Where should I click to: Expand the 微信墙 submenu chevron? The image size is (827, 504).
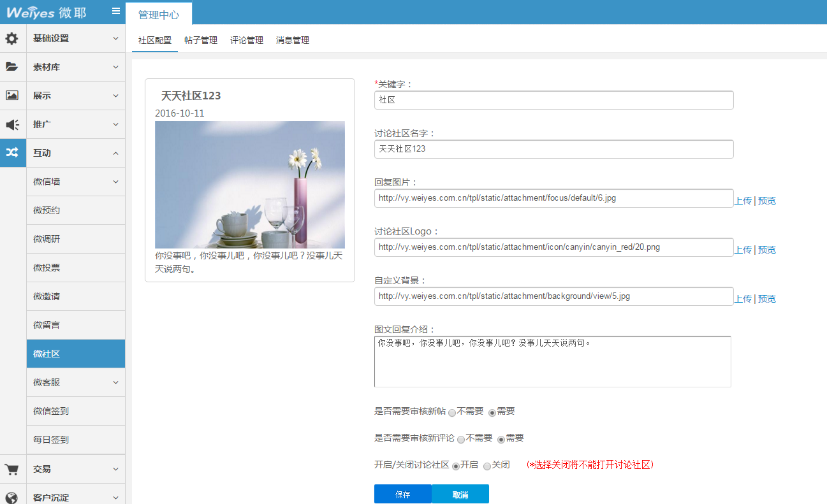pyautogui.click(x=115, y=182)
